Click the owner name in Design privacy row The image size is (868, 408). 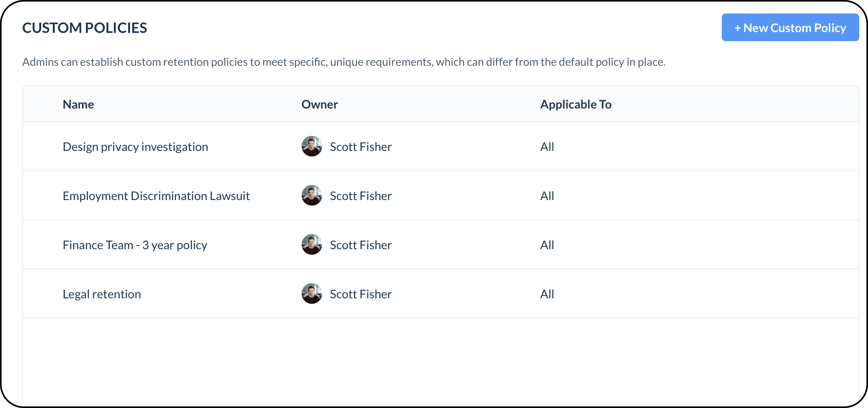(361, 147)
